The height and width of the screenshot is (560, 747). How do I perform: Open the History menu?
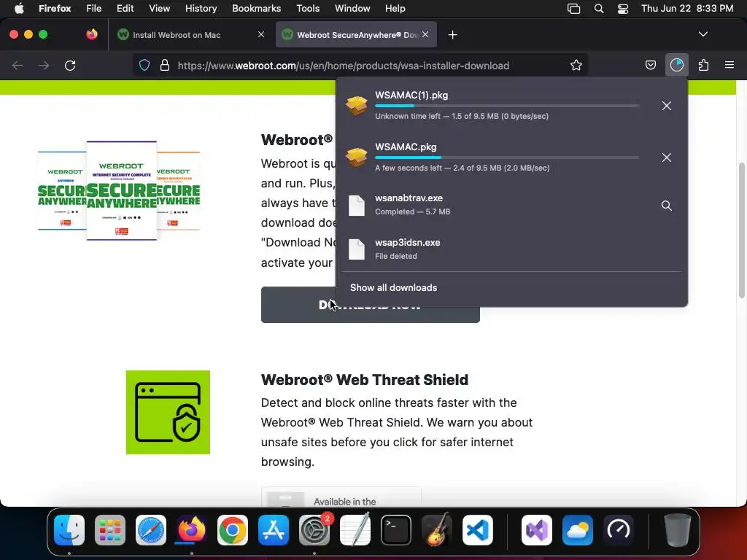coord(201,8)
